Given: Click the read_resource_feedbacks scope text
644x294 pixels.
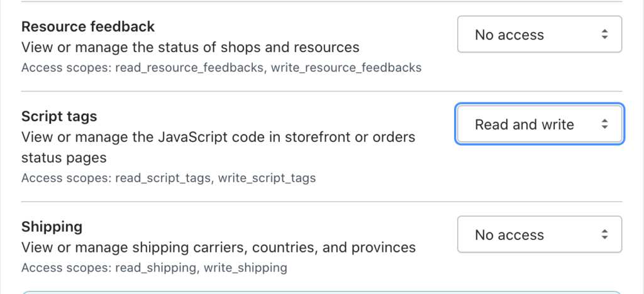Looking at the screenshot, I should 189,67.
